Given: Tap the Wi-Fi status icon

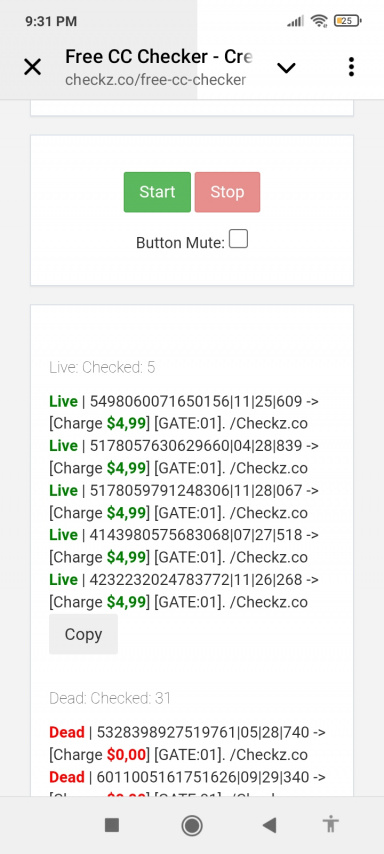Looking at the screenshot, I should 318,21.
